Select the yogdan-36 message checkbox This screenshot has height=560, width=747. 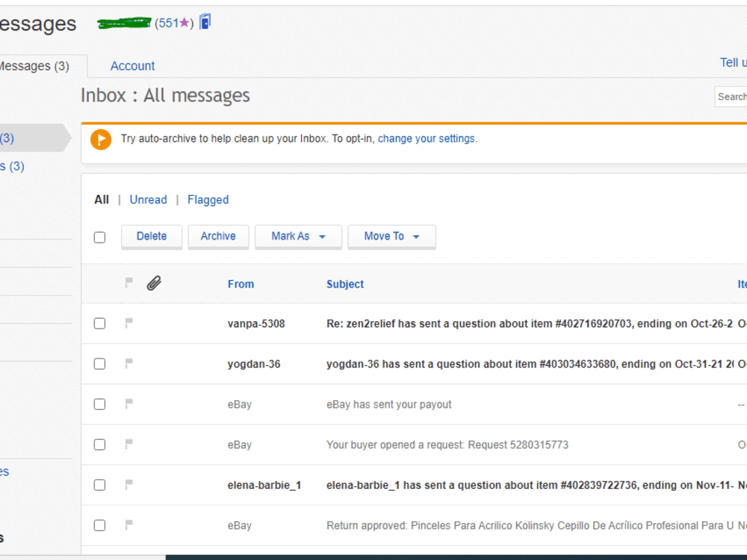coord(99,364)
